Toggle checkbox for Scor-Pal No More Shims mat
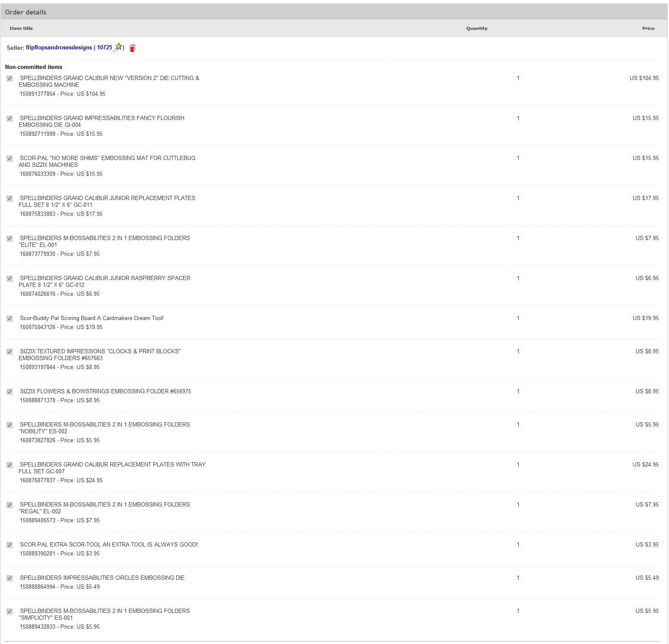The image size is (669, 644). pyautogui.click(x=9, y=159)
